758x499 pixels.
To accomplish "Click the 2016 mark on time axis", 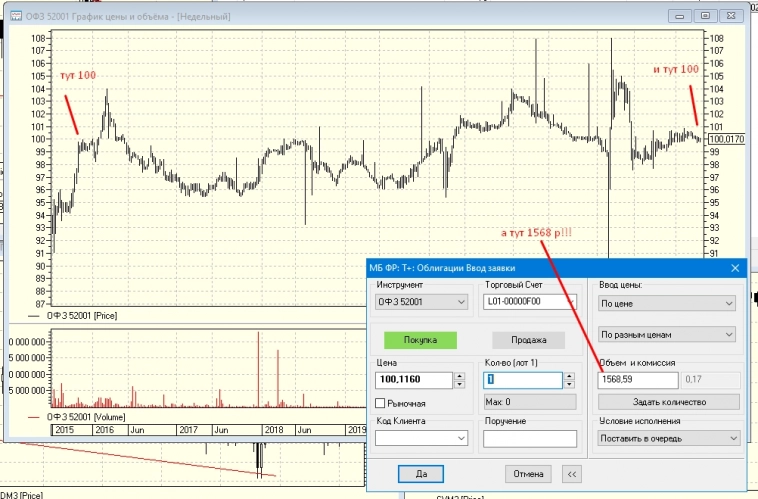I will pyautogui.click(x=104, y=430).
